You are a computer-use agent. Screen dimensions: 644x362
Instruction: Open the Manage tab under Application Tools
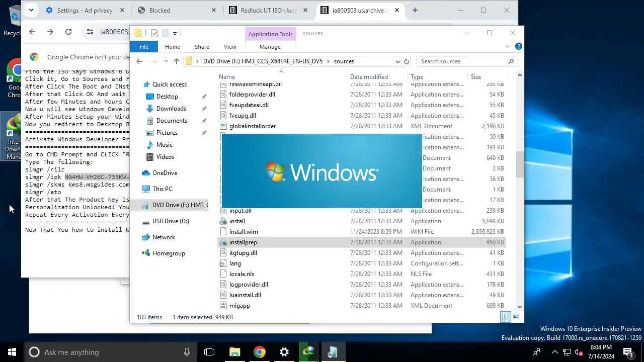pos(270,47)
